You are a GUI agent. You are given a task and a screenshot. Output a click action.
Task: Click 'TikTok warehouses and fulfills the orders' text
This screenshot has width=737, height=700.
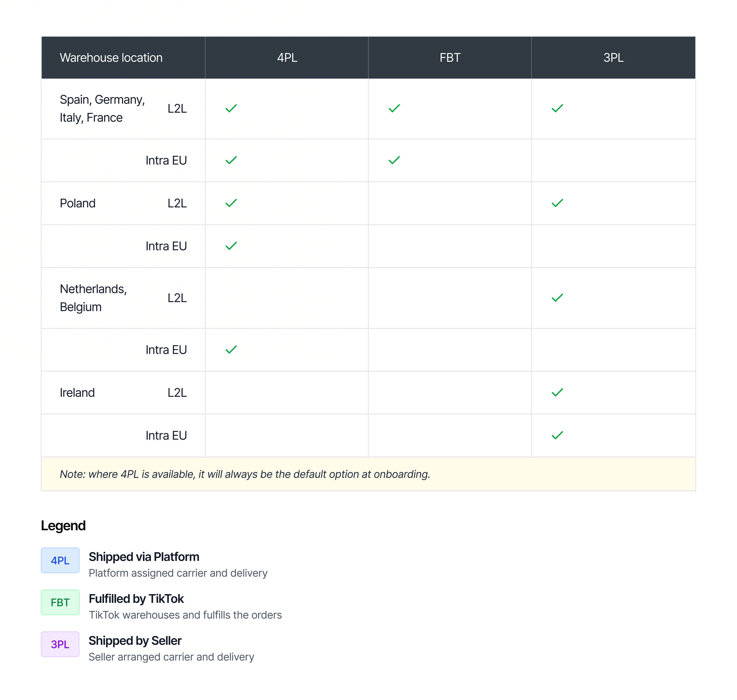(185, 615)
